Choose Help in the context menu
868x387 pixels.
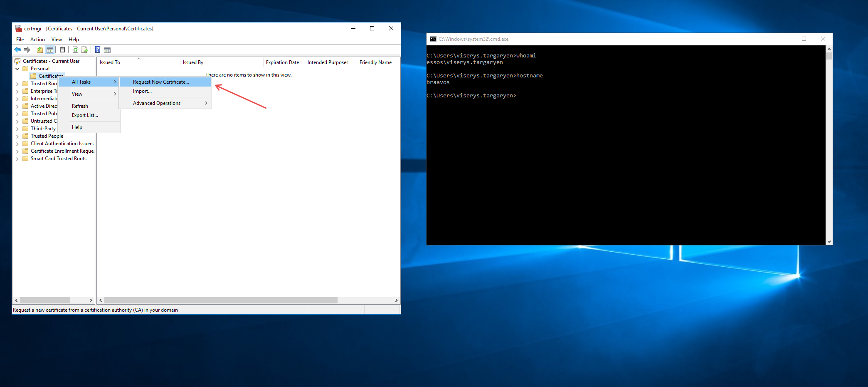click(89, 127)
